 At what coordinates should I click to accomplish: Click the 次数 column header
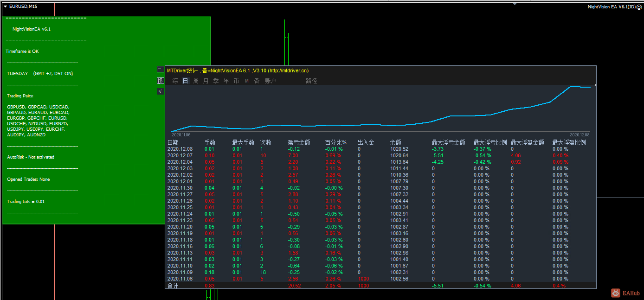click(266, 143)
